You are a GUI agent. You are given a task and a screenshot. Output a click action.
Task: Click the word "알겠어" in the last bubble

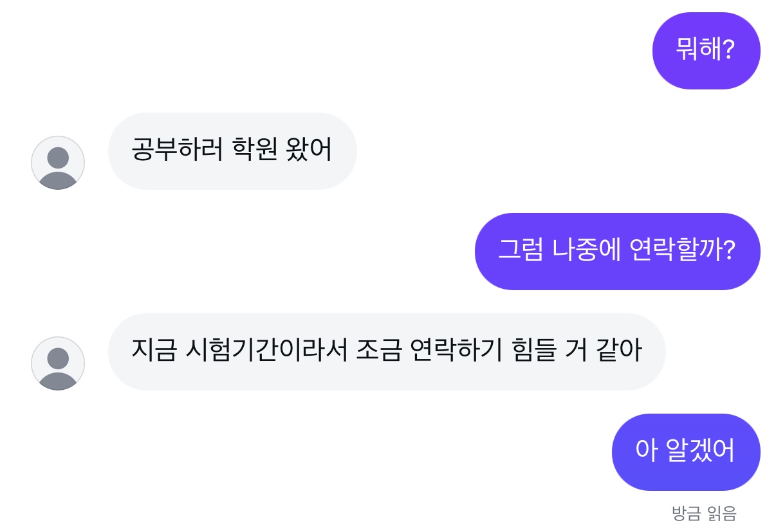tap(702, 452)
